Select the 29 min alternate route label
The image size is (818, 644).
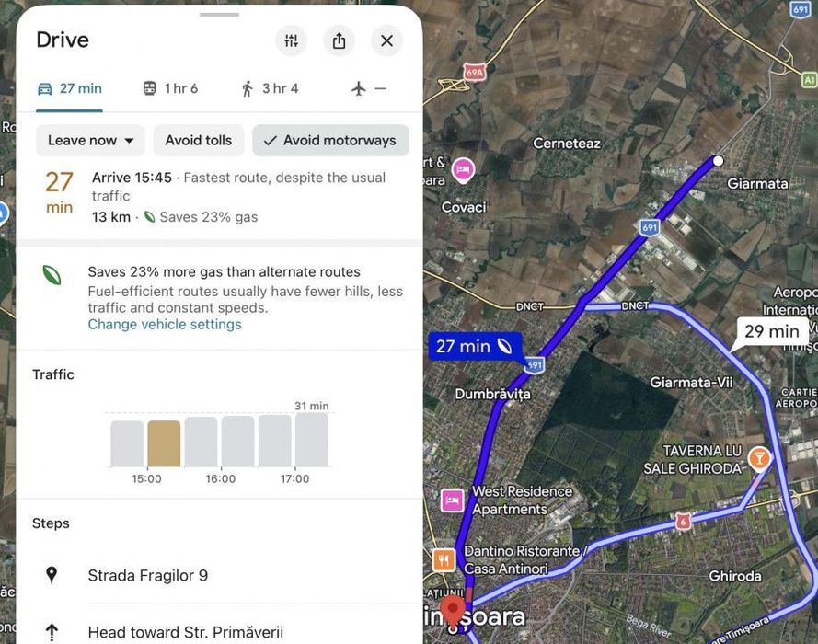(x=771, y=331)
